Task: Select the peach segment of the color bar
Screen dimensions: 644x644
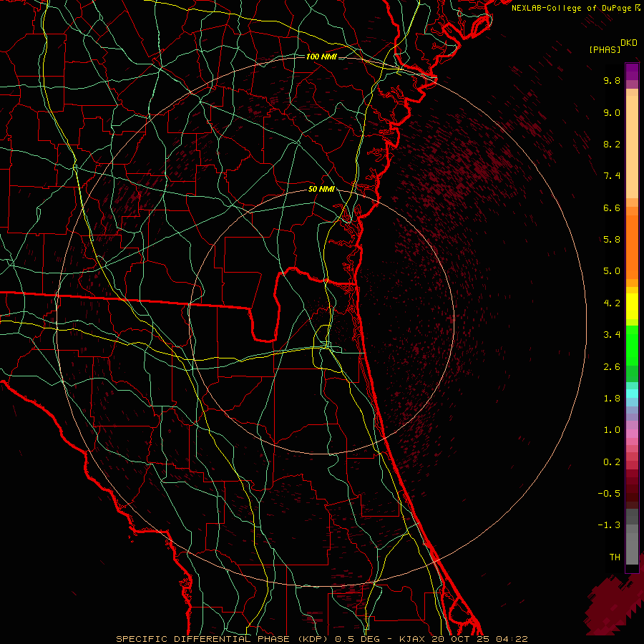Action: pos(632,144)
